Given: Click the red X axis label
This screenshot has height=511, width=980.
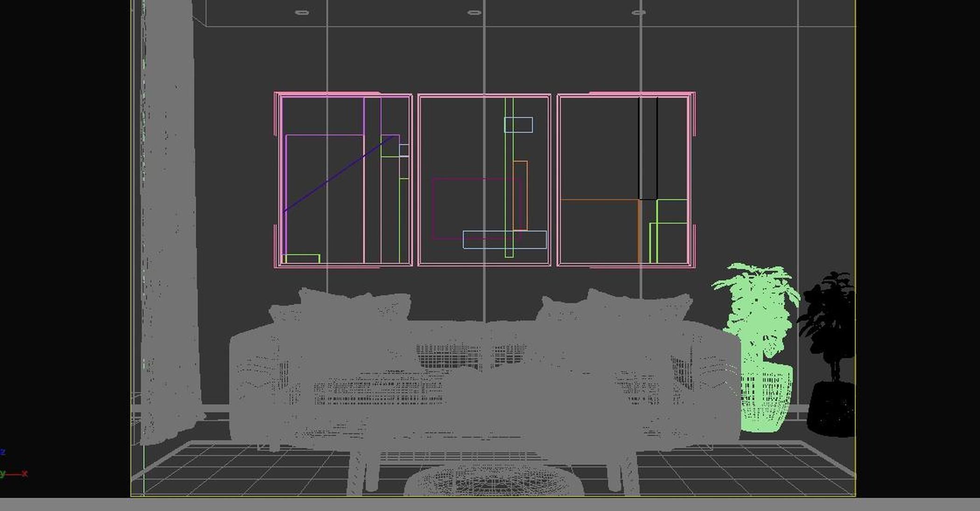Looking at the screenshot, I should (x=25, y=473).
